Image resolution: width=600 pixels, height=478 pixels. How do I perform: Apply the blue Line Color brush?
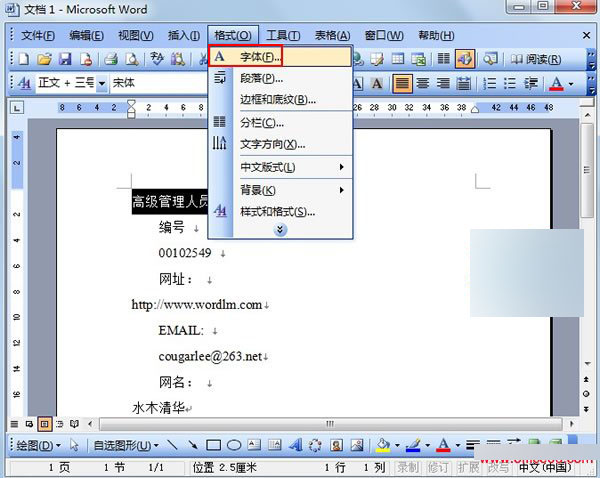[x=413, y=445]
